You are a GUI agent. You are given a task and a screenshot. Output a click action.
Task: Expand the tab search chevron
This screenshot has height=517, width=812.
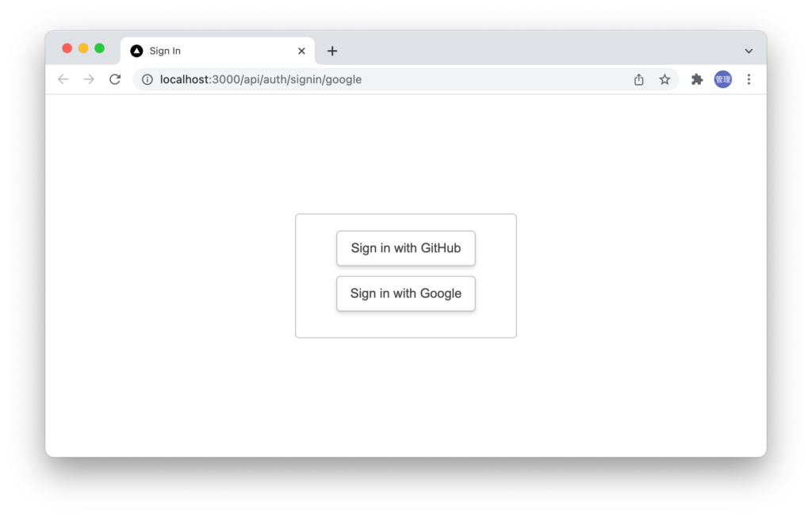pos(749,51)
